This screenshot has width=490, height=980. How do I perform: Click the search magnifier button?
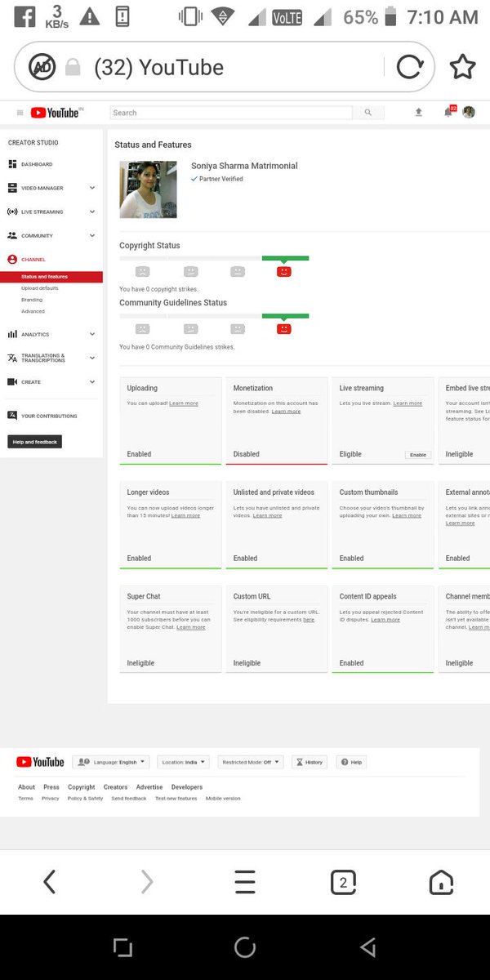click(x=368, y=113)
